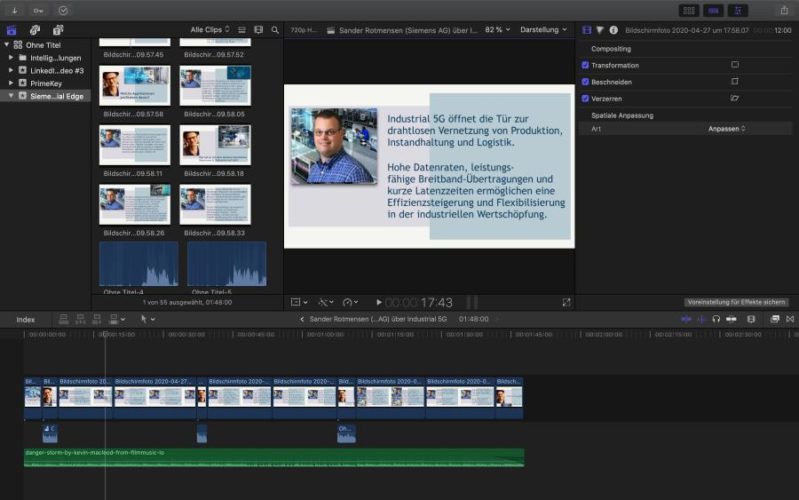The width and height of the screenshot is (799, 500).
Task: Open the enhancement wand menu
Action: [x=326, y=302]
